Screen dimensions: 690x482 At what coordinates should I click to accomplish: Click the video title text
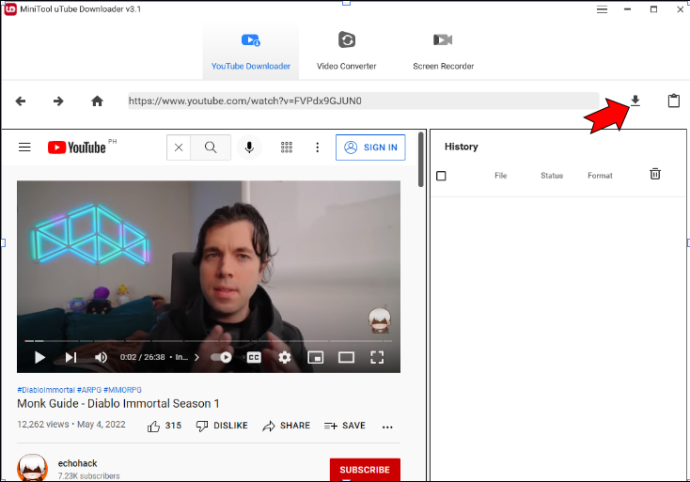(118, 404)
